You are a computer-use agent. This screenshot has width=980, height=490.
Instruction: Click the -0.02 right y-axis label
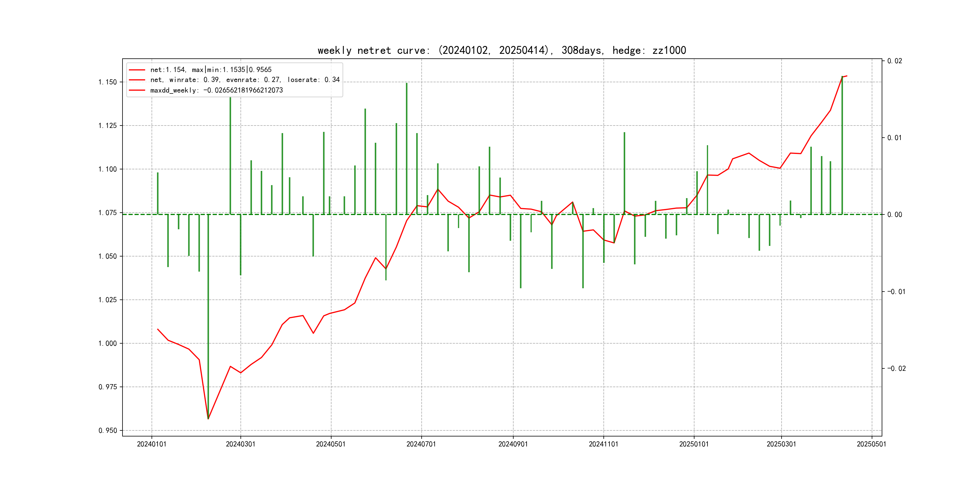pyautogui.click(x=896, y=369)
